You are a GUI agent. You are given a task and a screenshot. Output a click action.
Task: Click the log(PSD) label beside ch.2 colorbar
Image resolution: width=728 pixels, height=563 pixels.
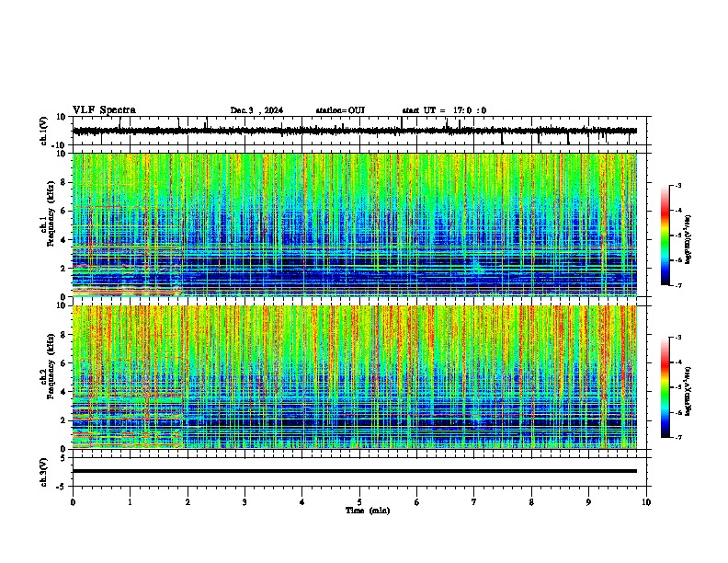[688, 391]
